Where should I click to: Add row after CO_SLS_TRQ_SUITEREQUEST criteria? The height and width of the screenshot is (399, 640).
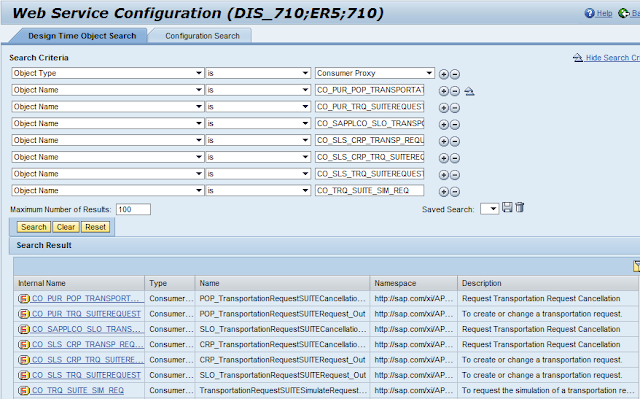click(444, 175)
